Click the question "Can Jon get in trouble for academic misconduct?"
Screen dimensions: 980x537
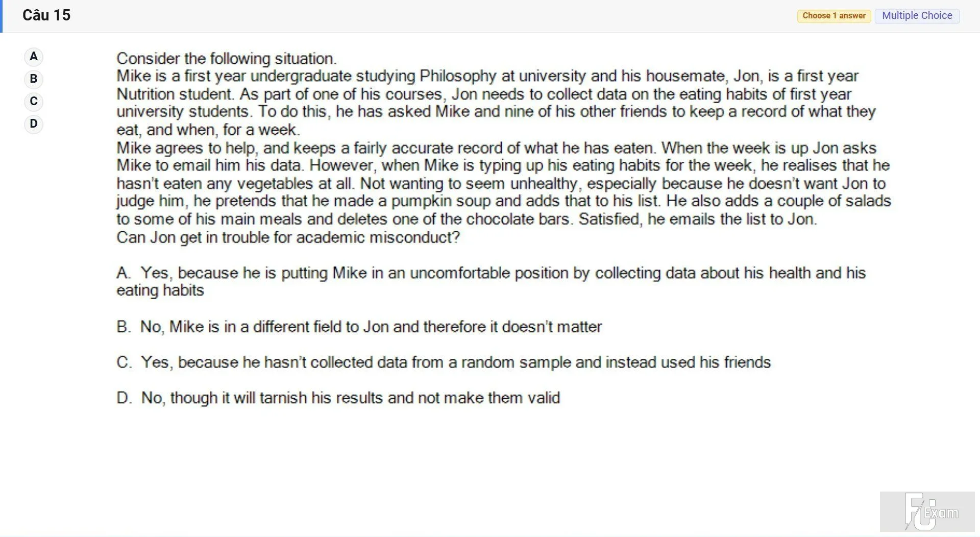click(x=288, y=237)
